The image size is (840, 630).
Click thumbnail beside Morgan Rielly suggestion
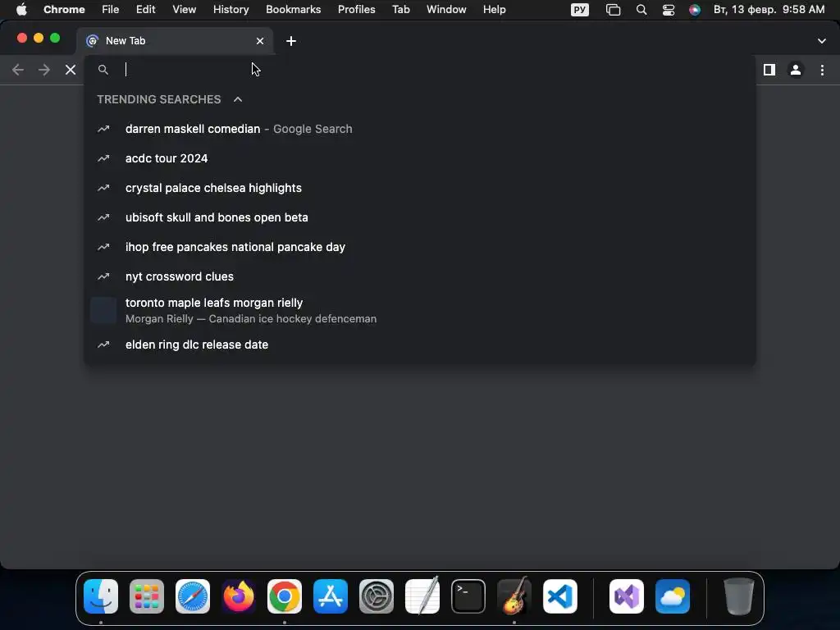(x=103, y=311)
